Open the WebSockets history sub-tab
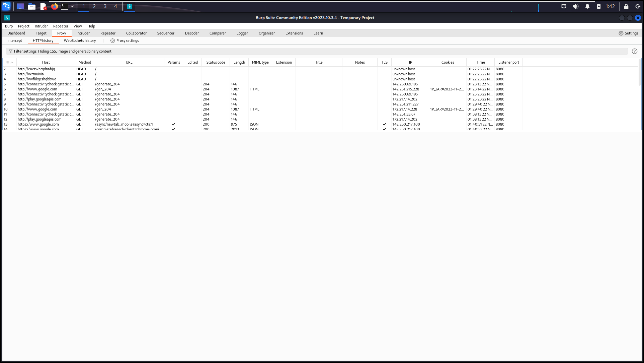The image size is (644, 363). pyautogui.click(x=80, y=41)
